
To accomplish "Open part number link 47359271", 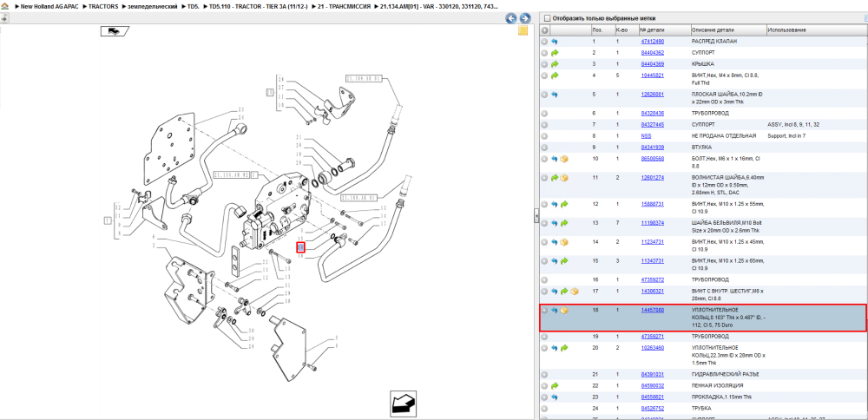I will coord(652,337).
